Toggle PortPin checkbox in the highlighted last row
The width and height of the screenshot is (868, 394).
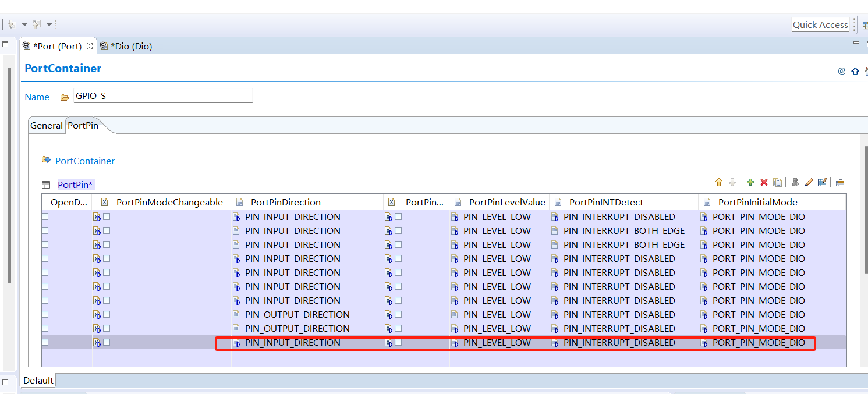click(x=398, y=342)
